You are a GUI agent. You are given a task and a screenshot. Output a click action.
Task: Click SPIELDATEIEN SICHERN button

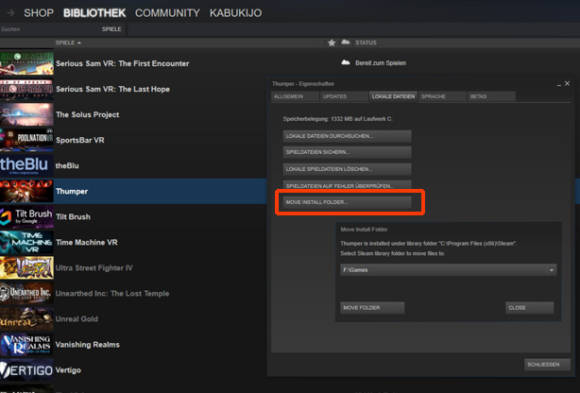click(347, 152)
